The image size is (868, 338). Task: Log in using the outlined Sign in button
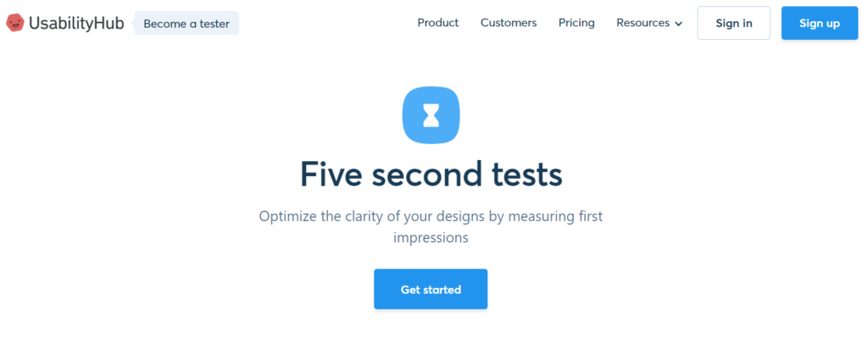coord(733,23)
